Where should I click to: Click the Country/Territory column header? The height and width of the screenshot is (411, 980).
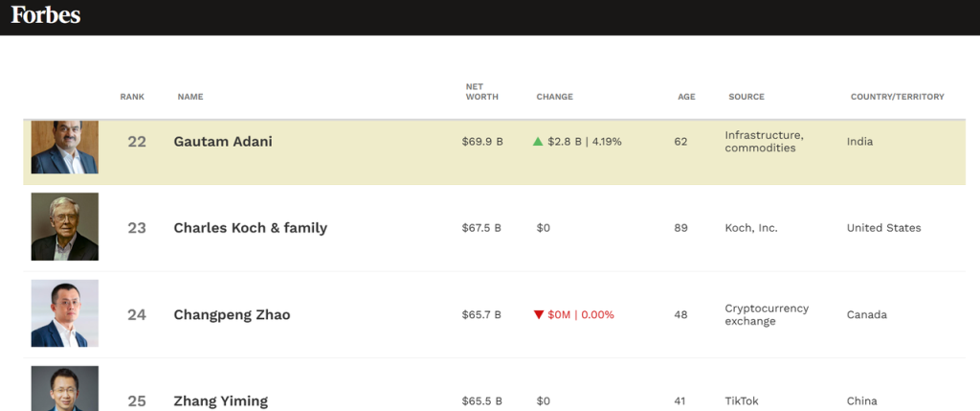tap(897, 97)
